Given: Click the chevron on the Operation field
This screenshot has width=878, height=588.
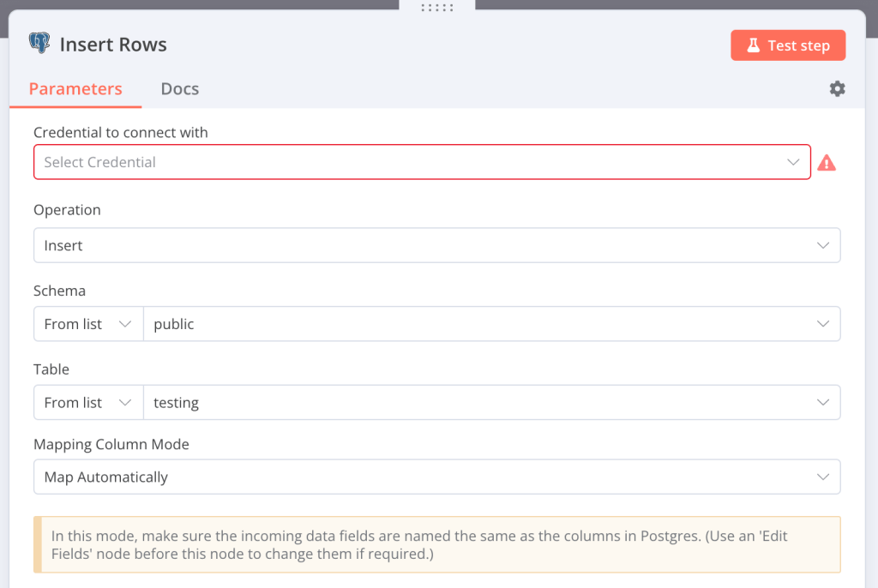Looking at the screenshot, I should [x=822, y=245].
